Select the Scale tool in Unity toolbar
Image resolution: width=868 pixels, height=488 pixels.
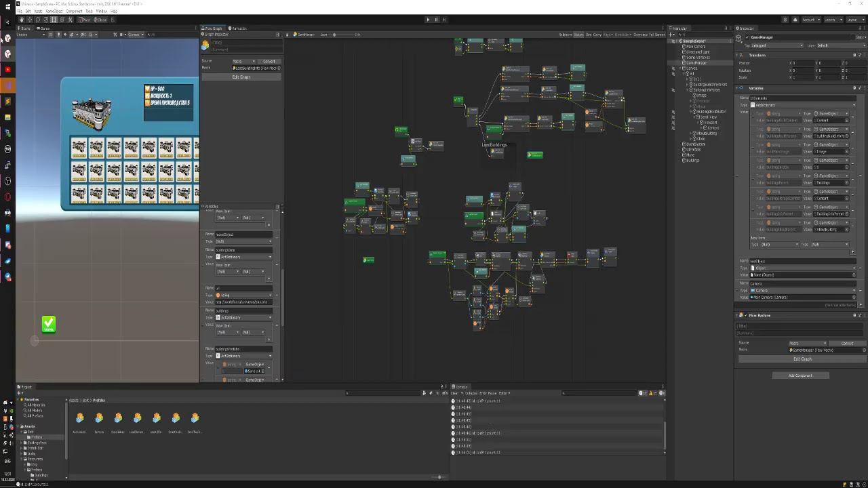pos(46,20)
